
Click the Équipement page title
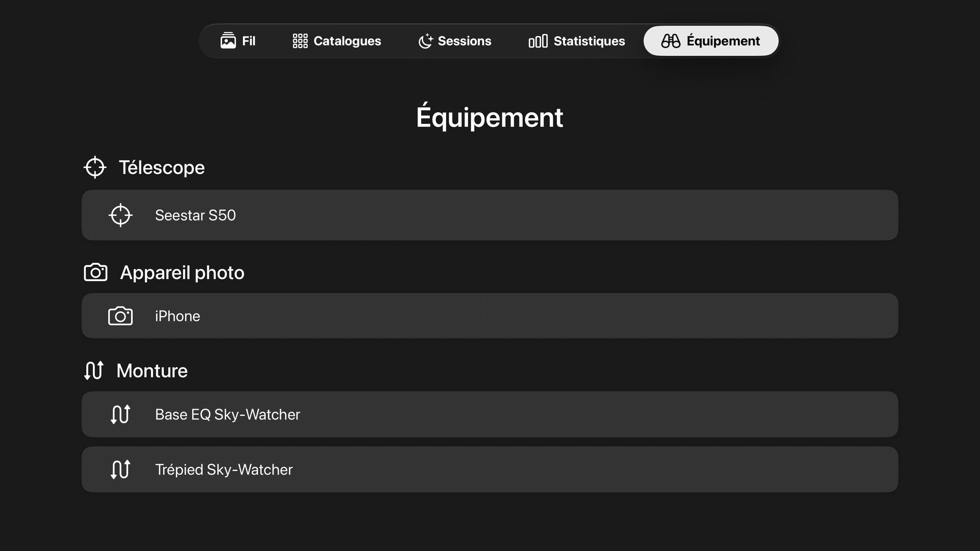(x=489, y=117)
